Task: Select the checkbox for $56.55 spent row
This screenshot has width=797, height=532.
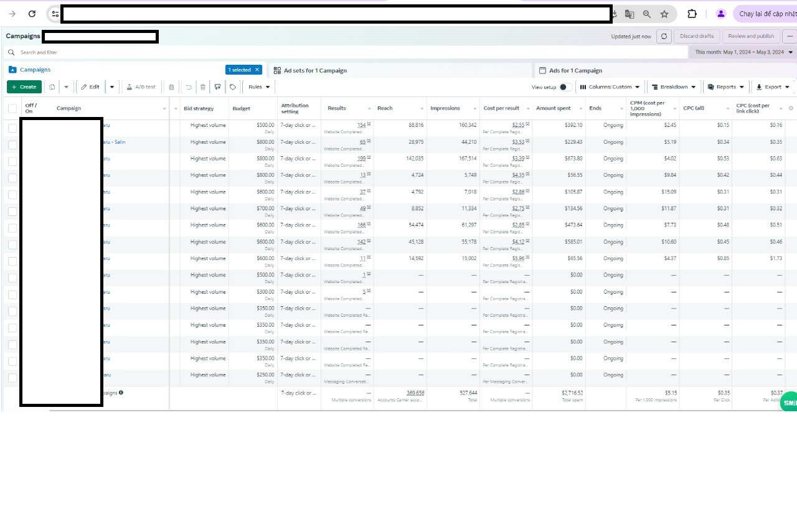Action: click(12, 178)
